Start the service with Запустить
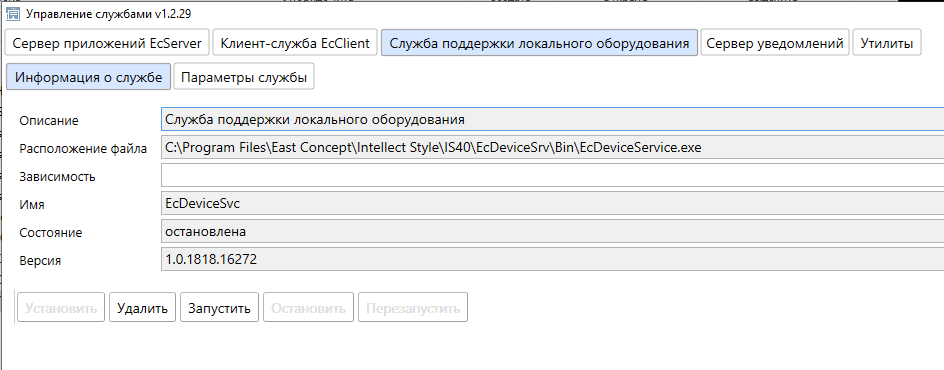 click(x=219, y=309)
